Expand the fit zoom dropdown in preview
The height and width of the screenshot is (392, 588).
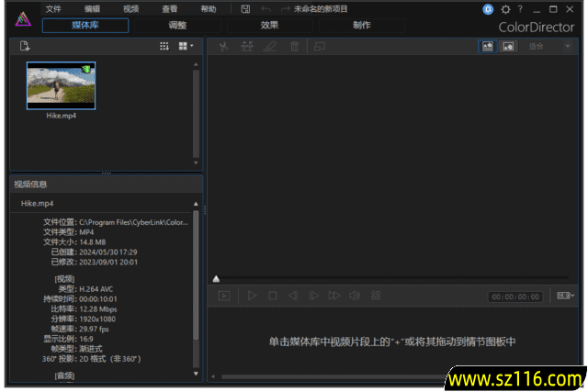point(567,46)
